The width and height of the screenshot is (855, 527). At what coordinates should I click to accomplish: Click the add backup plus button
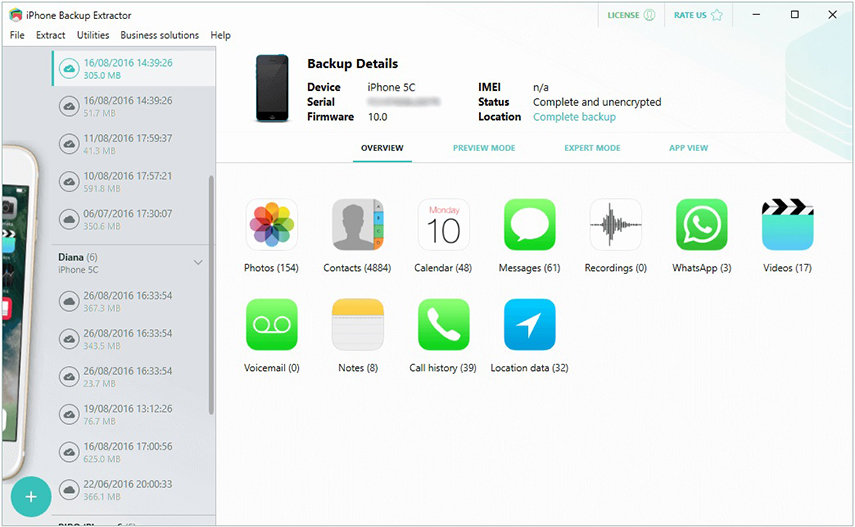[x=31, y=496]
